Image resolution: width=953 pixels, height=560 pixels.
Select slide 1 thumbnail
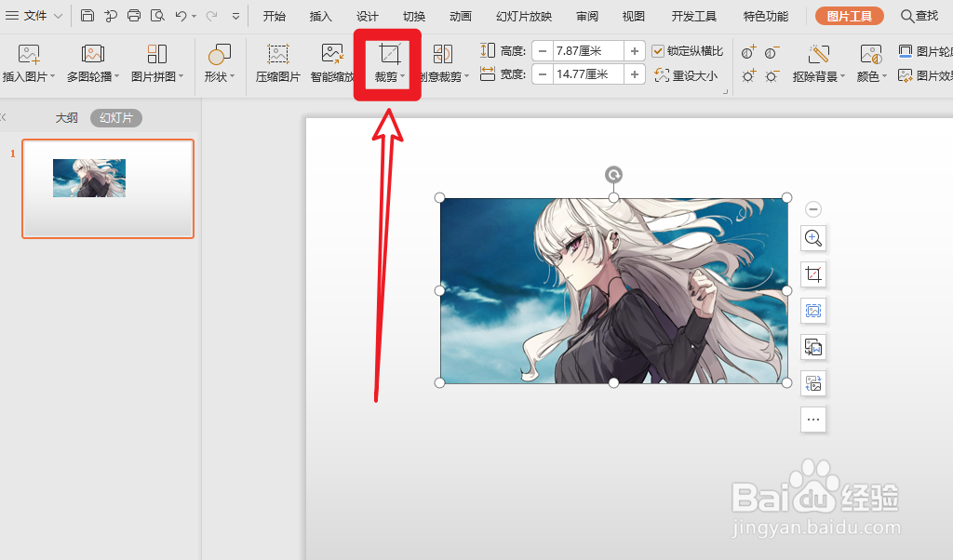coord(108,189)
